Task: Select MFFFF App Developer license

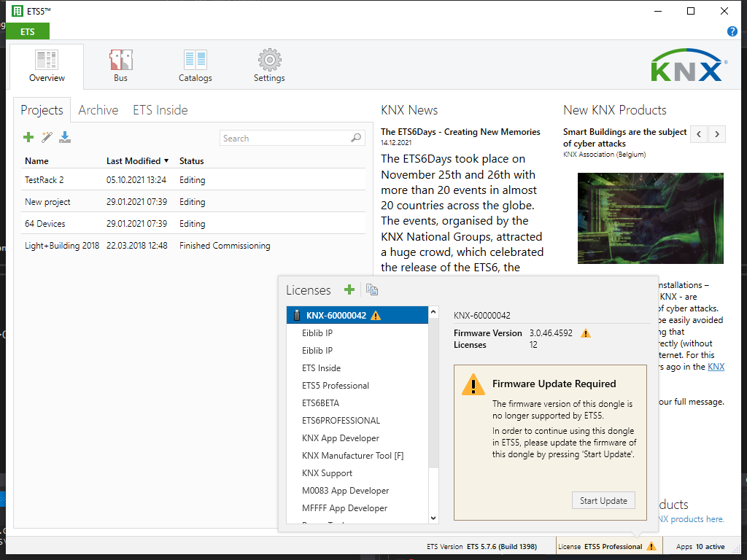Action: coord(357,508)
